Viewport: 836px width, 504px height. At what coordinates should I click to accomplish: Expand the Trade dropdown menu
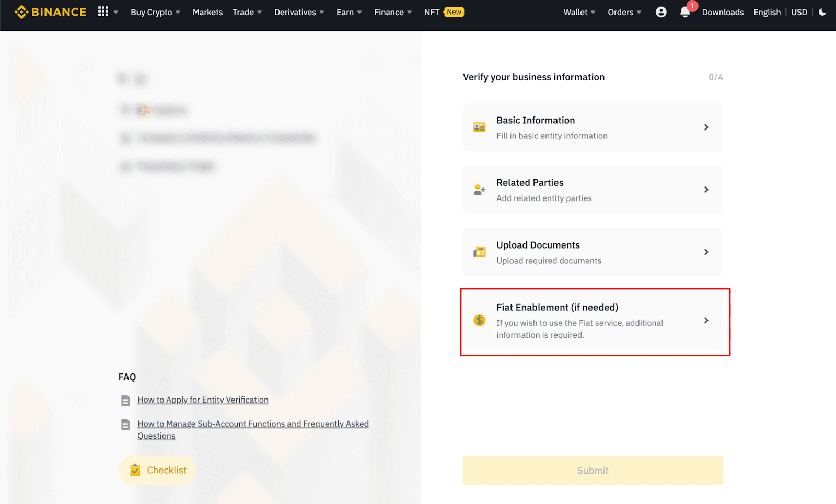click(247, 12)
